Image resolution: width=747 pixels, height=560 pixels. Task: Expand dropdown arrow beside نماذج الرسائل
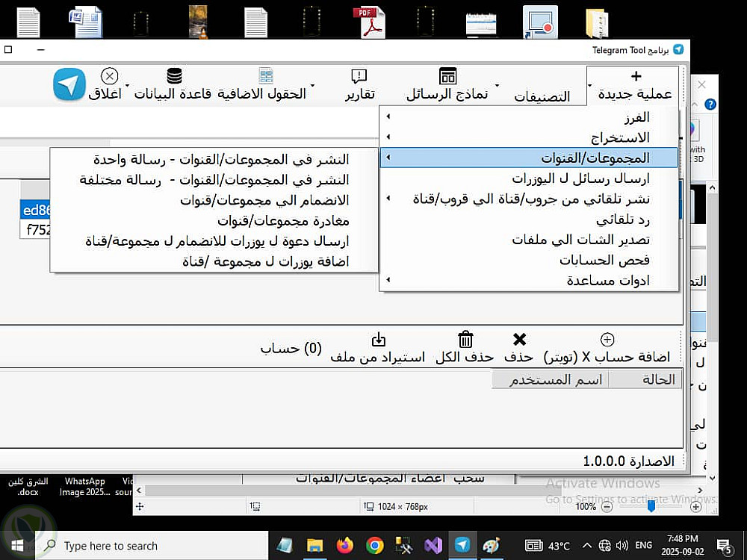[x=497, y=86]
